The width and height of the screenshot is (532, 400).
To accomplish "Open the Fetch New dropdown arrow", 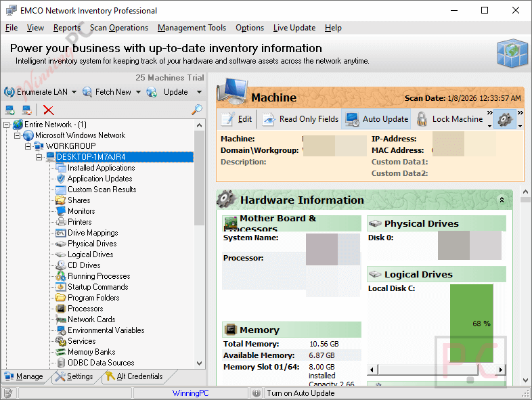I will (139, 92).
